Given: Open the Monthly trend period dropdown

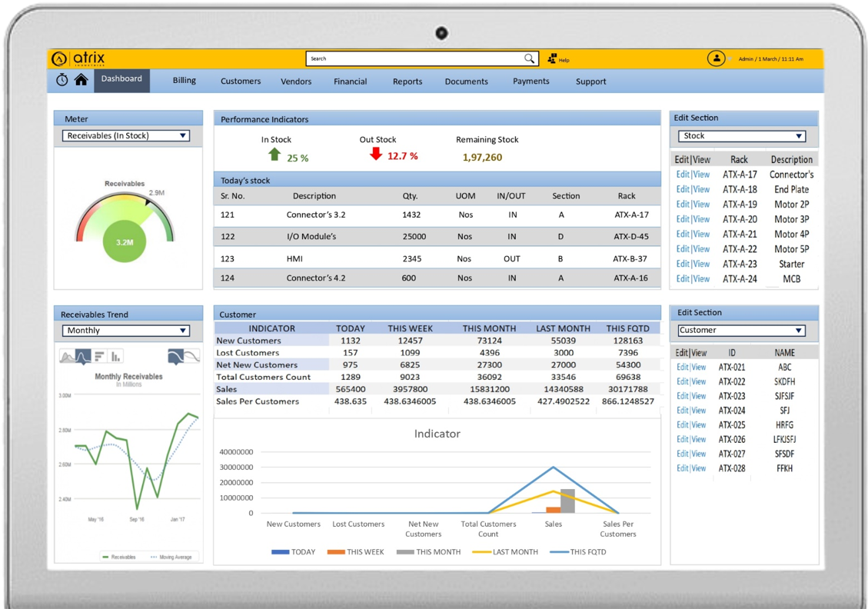Looking at the screenshot, I should [x=126, y=331].
